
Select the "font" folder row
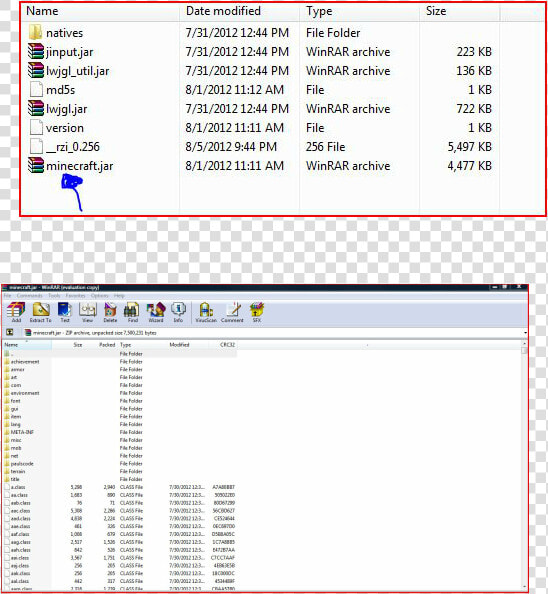pos(120,401)
